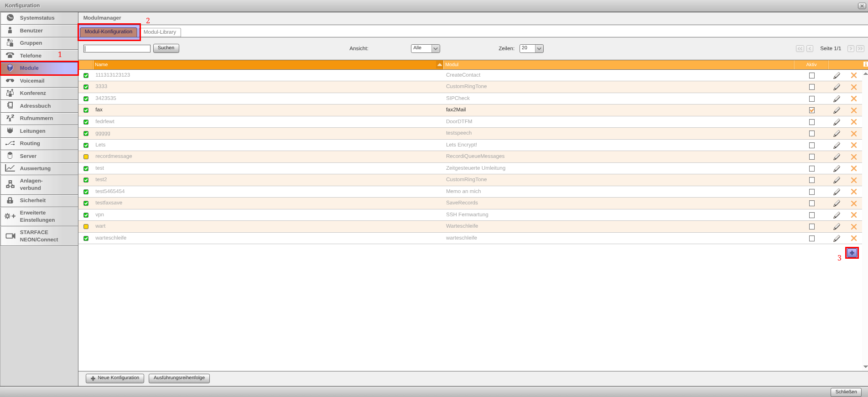
Task: Uncheck the Aktiv checkbox for fax
Action: [x=811, y=110]
